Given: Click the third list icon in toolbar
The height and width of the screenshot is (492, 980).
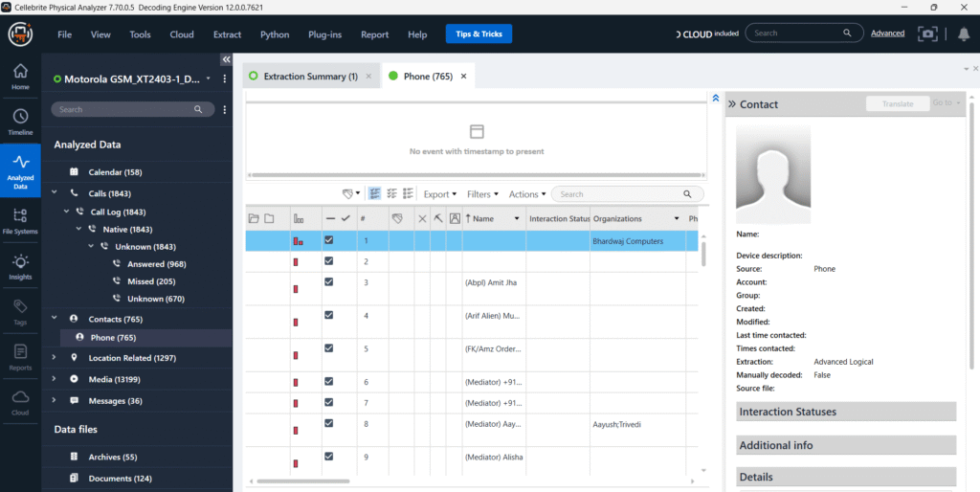Looking at the screenshot, I should coord(408,193).
